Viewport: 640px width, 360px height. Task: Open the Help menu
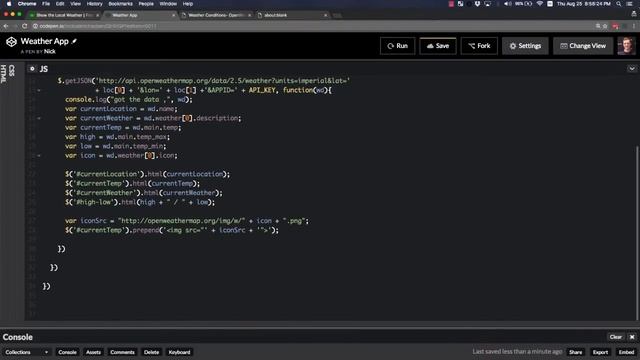188,4
